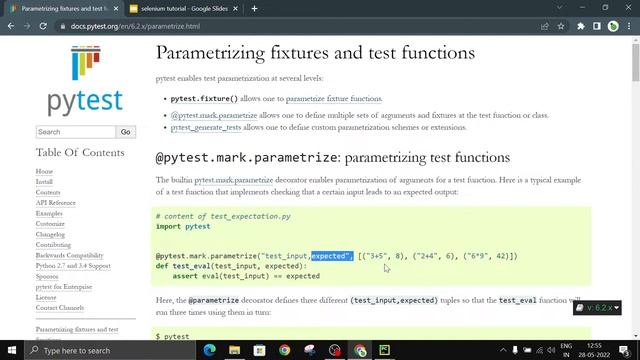Open a new browser tab
This screenshot has width=640, height=360.
(254, 9)
